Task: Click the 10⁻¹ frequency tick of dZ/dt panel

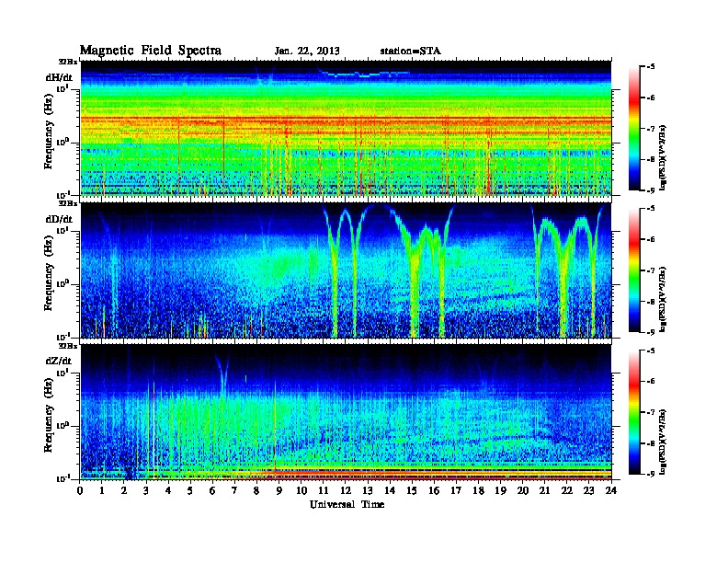Action: coord(63,478)
